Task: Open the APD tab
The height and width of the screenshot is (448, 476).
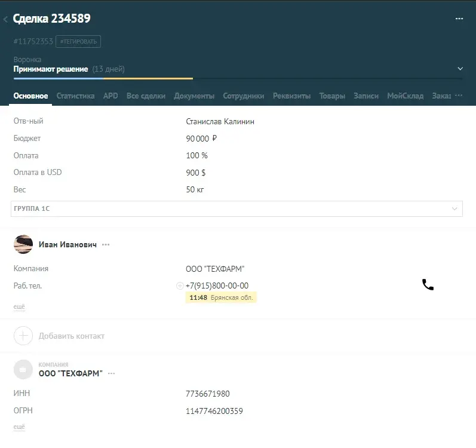Action: click(x=110, y=96)
